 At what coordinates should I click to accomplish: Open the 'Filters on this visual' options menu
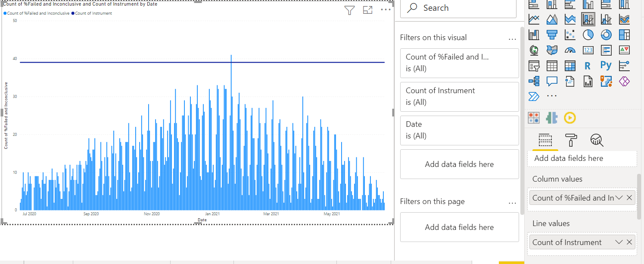[512, 39]
